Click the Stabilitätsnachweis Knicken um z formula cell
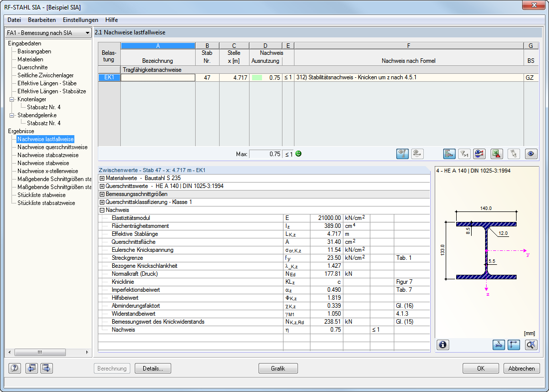 tap(409, 78)
